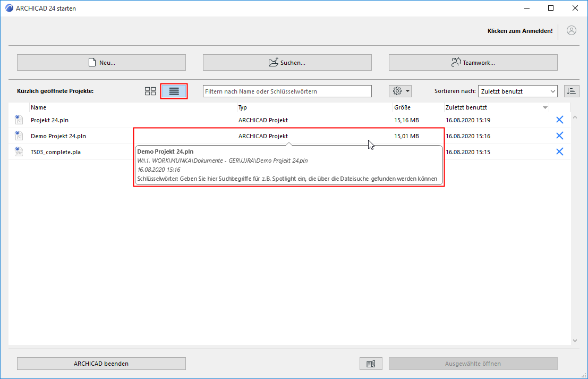Click the scrollbar up arrow
The width and height of the screenshot is (588, 379).
tap(575, 117)
